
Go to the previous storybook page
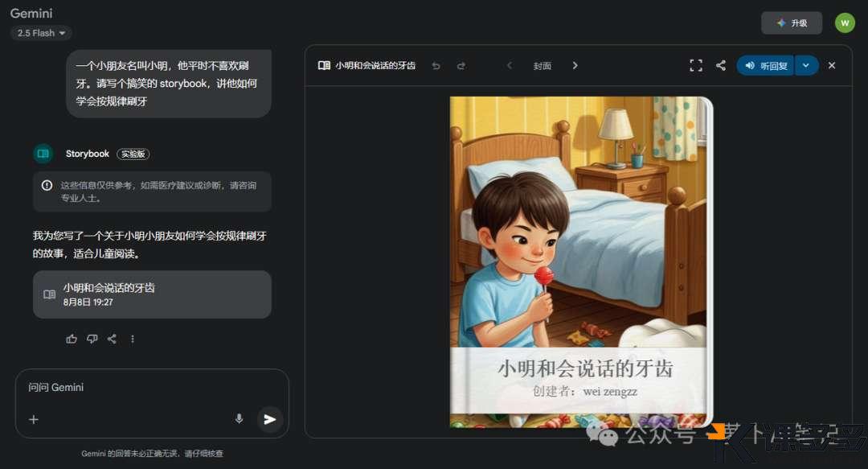(510, 65)
